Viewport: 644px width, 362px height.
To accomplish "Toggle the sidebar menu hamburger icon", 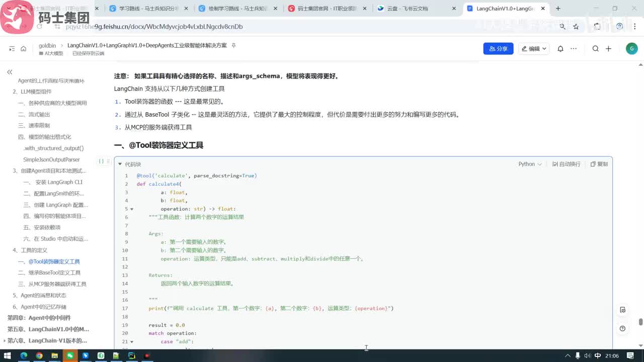I will (x=12, y=49).
